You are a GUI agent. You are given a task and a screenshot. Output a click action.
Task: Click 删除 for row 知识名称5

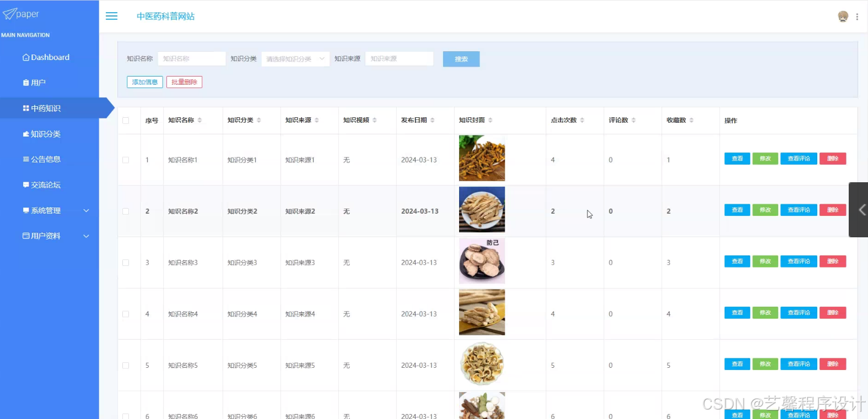832,364
